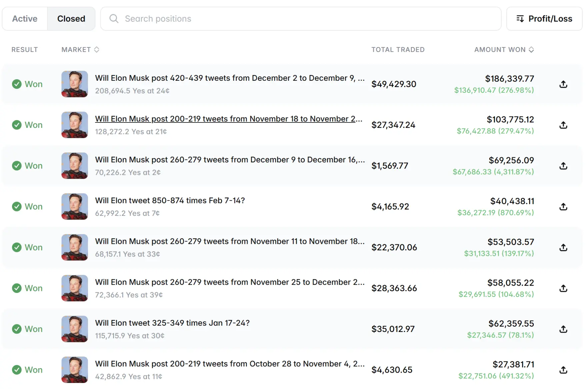This screenshot has width=588, height=389.
Task: Share the Jan 17-24 tweet position
Action: pos(563,329)
